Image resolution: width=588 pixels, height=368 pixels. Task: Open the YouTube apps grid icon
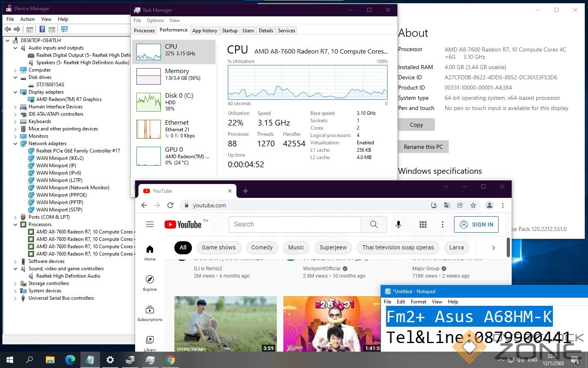423,224
